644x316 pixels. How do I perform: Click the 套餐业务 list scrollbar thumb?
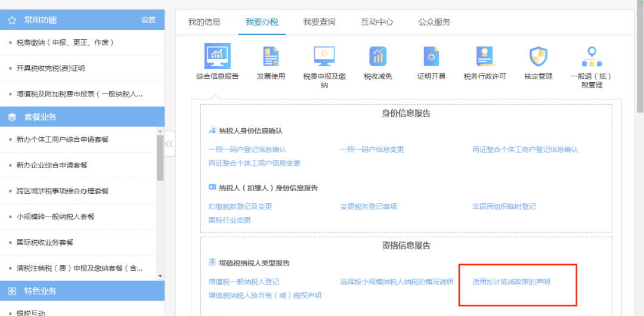pos(160,158)
